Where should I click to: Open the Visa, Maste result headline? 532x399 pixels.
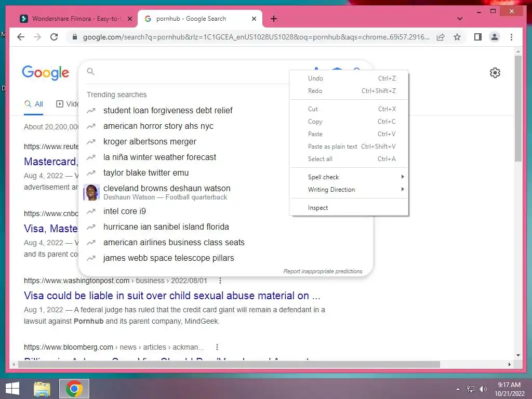51,229
